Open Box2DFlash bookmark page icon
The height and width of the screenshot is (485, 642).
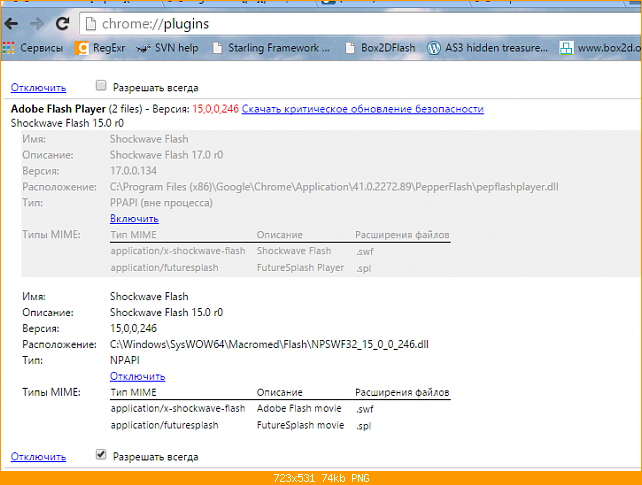coord(350,48)
